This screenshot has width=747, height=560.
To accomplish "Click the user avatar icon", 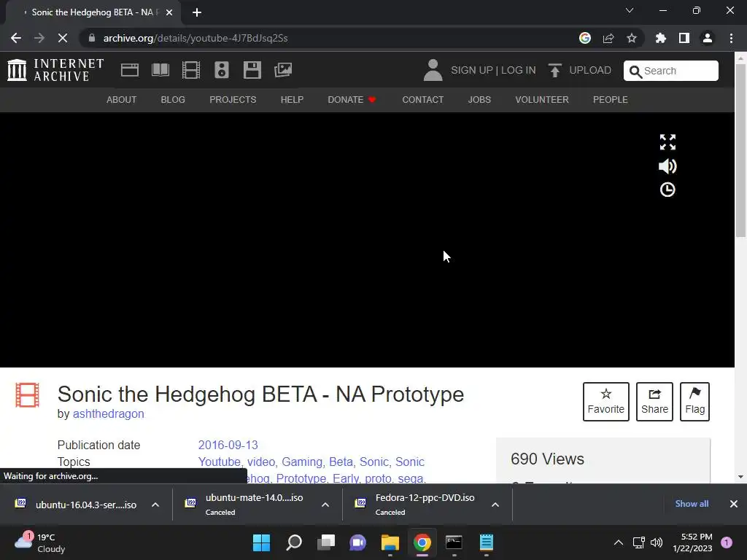I will point(433,70).
